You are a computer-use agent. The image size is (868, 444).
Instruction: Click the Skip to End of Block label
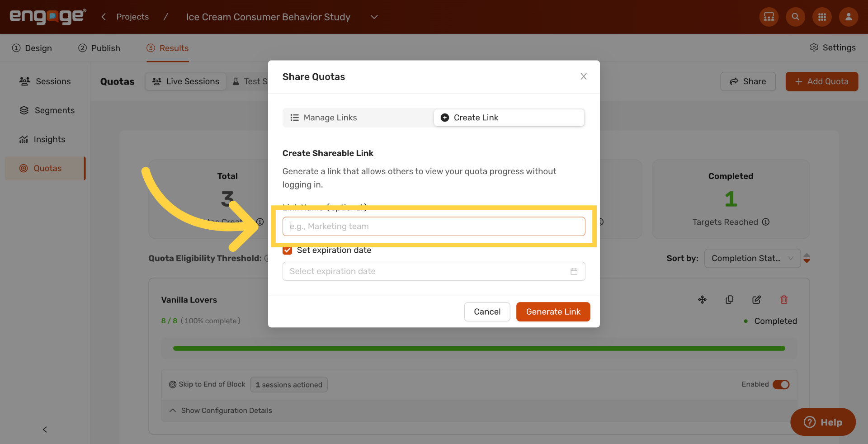tap(212, 384)
